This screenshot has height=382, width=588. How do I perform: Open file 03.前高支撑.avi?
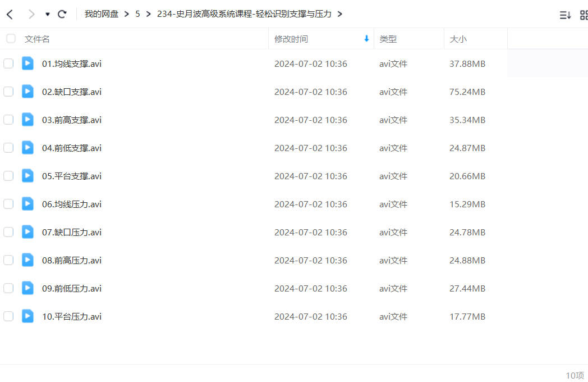pyautogui.click(x=72, y=120)
